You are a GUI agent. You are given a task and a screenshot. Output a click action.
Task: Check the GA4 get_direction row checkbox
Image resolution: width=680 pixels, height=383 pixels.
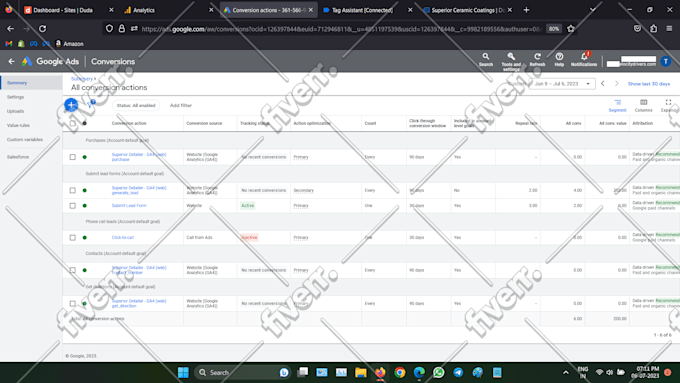[x=73, y=304]
